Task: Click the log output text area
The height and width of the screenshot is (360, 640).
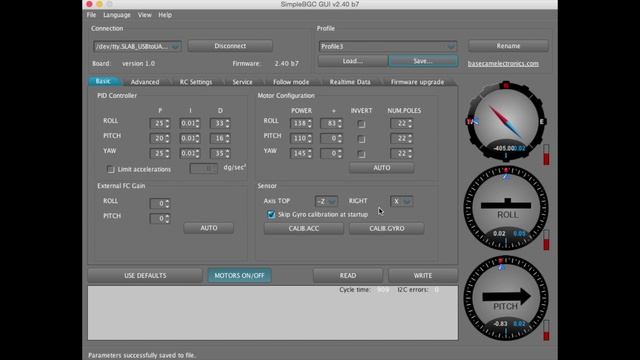Action: (273, 313)
